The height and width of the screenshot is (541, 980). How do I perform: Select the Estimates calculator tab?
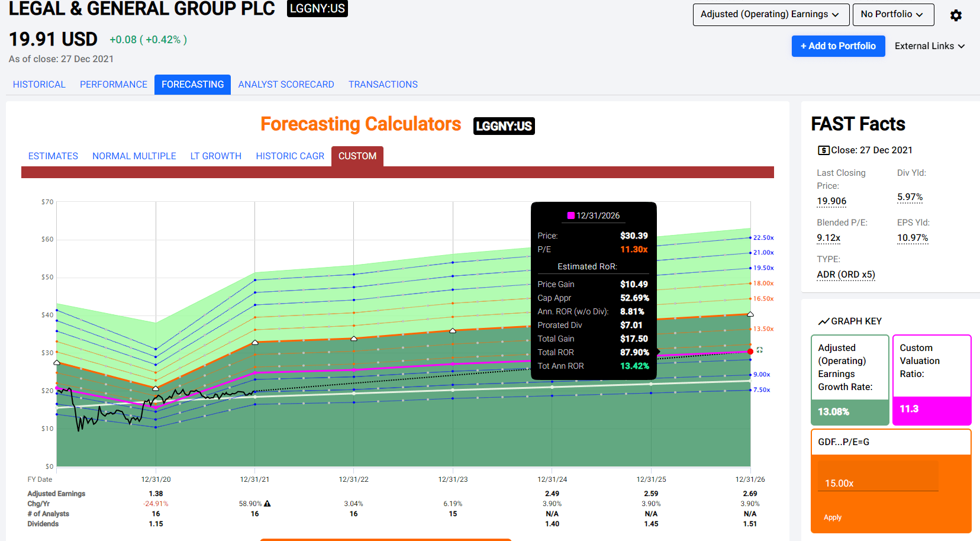(53, 156)
